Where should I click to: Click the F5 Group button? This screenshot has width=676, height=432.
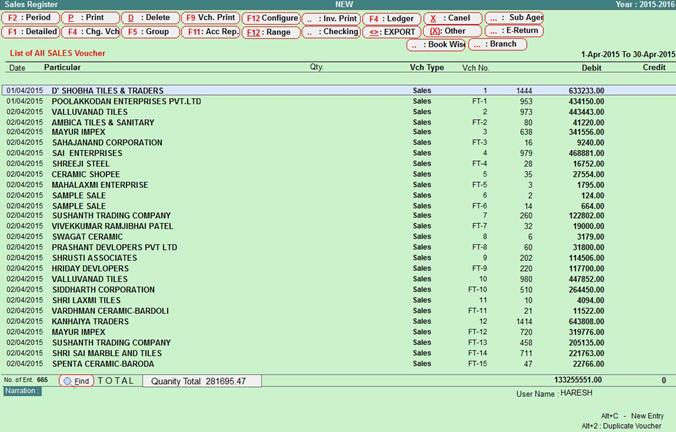pos(150,32)
